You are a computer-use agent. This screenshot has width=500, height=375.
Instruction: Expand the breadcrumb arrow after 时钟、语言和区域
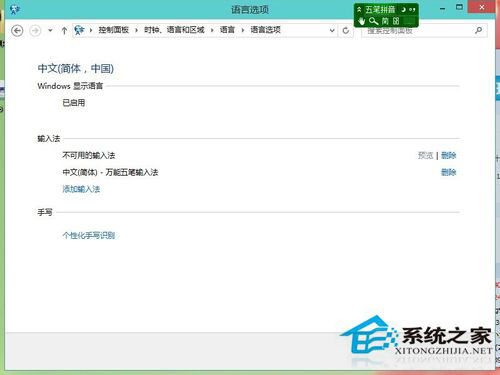(212, 30)
